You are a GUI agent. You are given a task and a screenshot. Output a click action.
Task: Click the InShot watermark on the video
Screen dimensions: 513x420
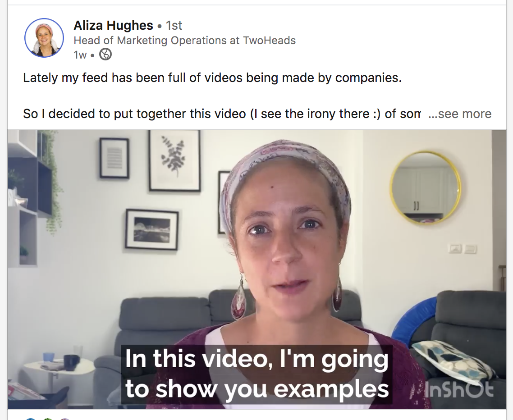[x=459, y=389]
